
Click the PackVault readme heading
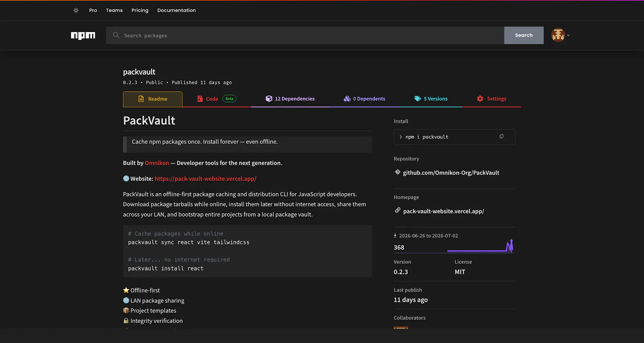pyautogui.click(x=149, y=121)
